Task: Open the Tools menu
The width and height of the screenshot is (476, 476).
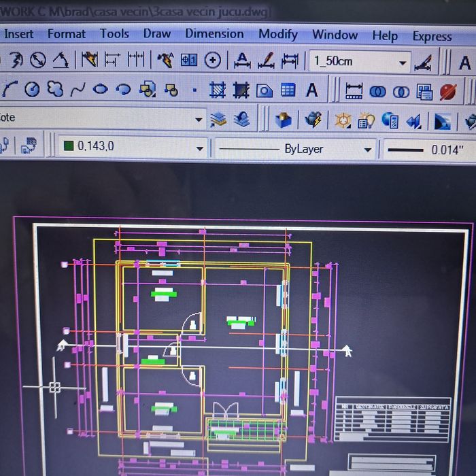Action: pos(114,34)
